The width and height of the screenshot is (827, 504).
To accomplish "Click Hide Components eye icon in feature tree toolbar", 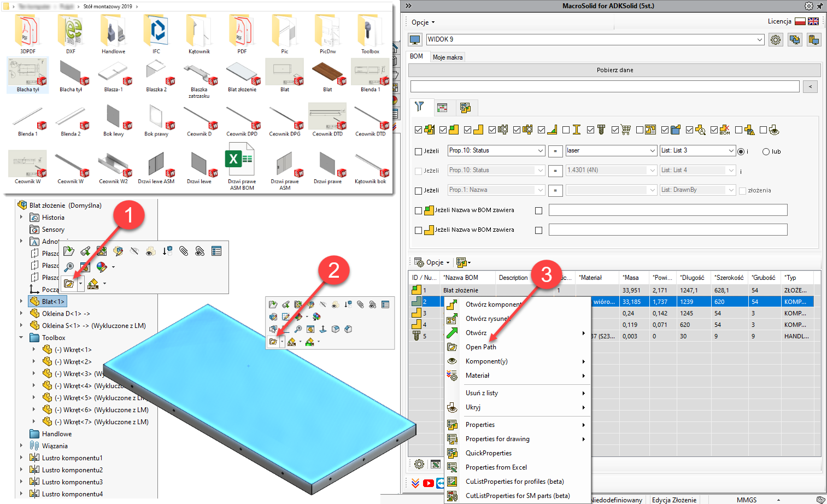I will (x=134, y=251).
